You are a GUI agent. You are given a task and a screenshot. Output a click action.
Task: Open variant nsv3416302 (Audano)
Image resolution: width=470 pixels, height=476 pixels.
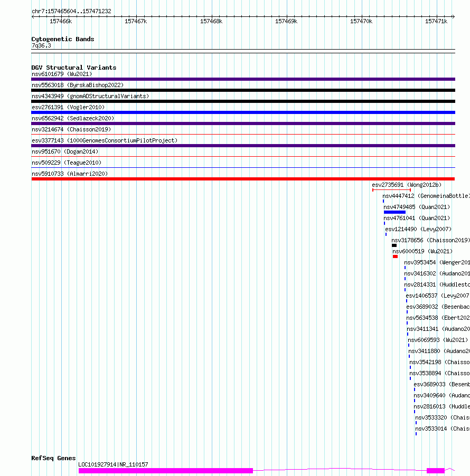[x=437, y=273]
